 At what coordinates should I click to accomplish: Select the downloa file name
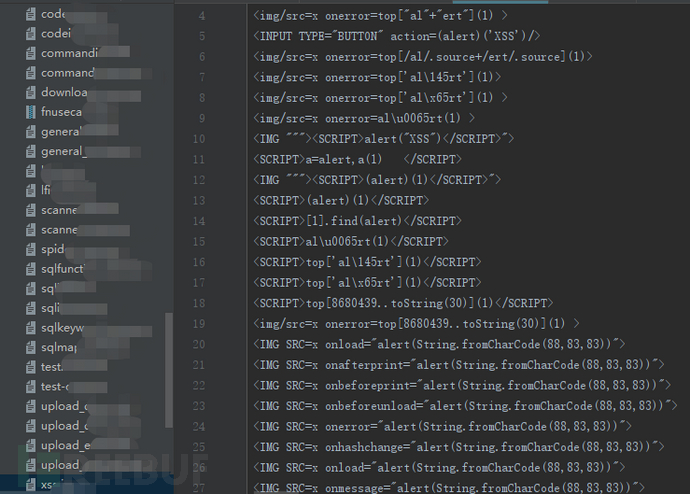(x=64, y=92)
